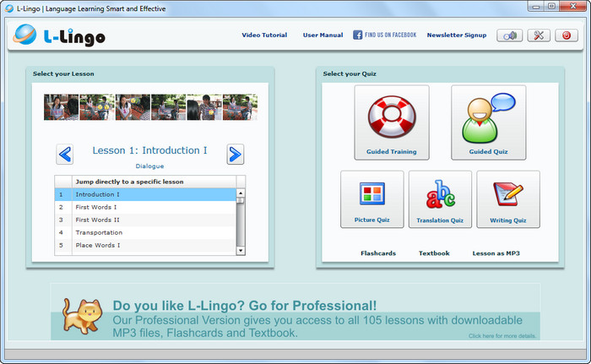Viewport: 591px width, 364px height.
Task: Start the Writing Quiz
Action: coord(508,199)
